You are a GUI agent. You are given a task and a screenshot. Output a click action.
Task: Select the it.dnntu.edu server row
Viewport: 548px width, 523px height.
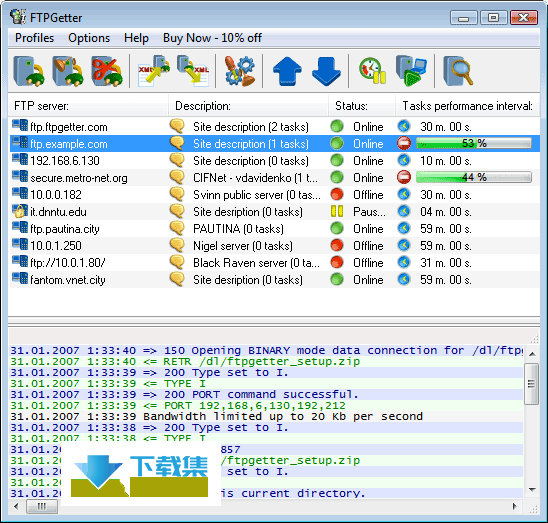pyautogui.click(x=275, y=212)
